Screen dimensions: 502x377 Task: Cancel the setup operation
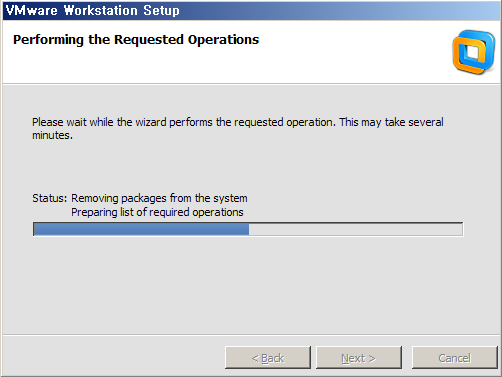(454, 358)
